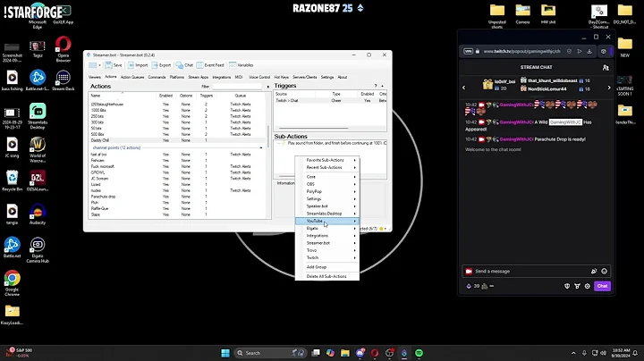Open the community list icon in Stream Chat
The image size is (644, 361).
coord(606,68)
